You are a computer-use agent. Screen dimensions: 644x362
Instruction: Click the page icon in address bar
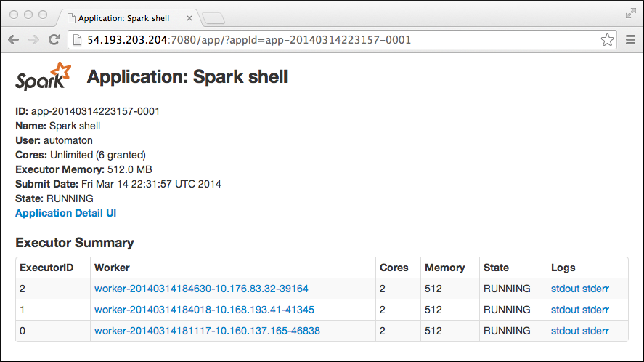tap(77, 39)
